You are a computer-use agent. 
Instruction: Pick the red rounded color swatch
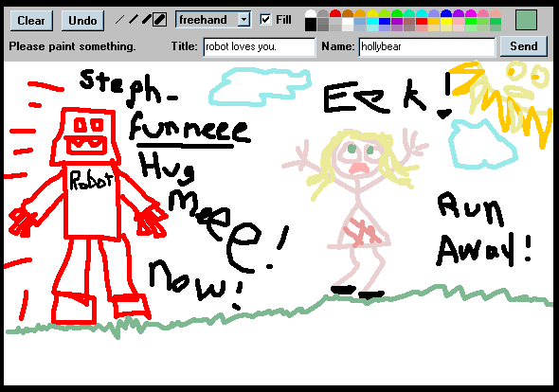(x=335, y=13)
